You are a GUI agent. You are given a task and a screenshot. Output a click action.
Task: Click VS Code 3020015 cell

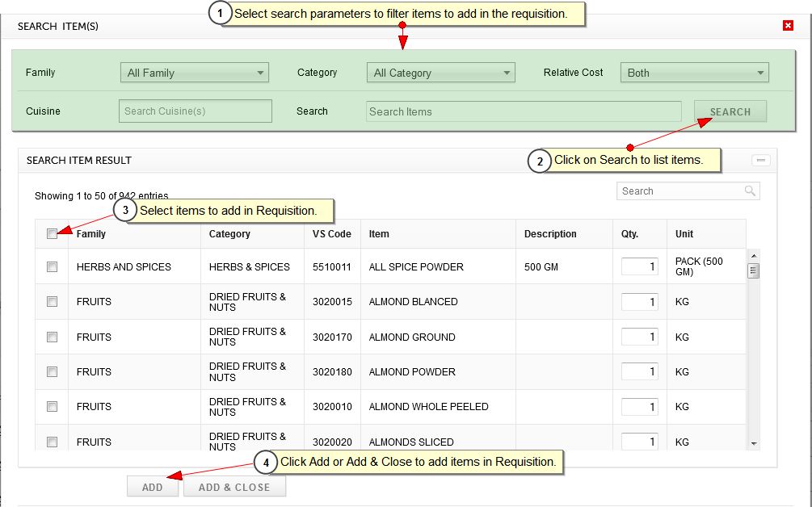pos(332,302)
